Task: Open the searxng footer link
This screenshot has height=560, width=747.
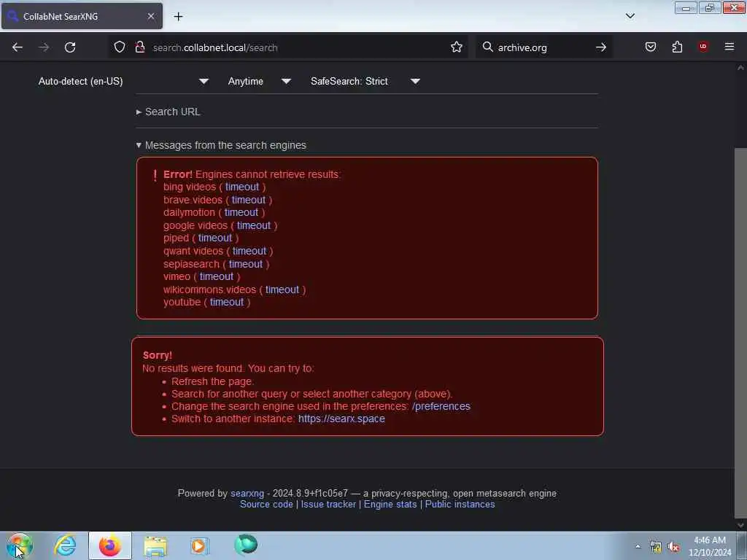Action: [x=247, y=494]
